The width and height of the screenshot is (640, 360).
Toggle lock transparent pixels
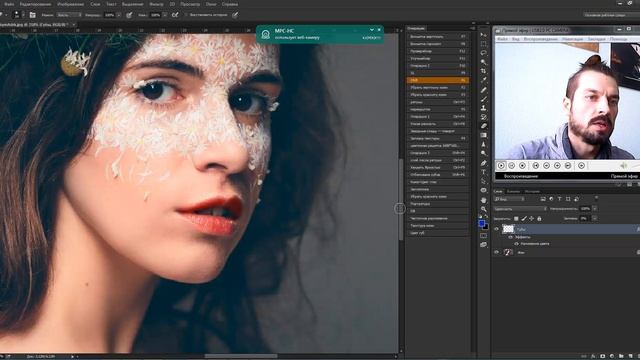coord(516,219)
